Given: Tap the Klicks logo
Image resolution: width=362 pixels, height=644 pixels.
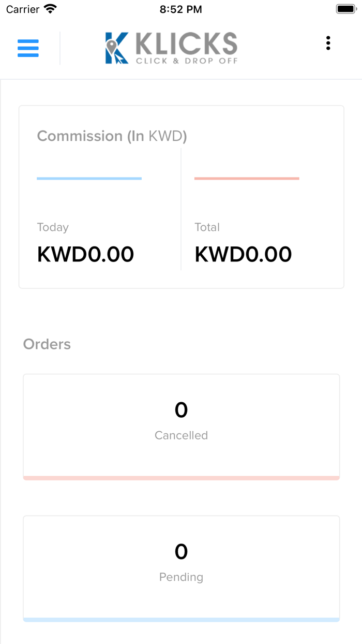Looking at the screenshot, I should [171, 48].
